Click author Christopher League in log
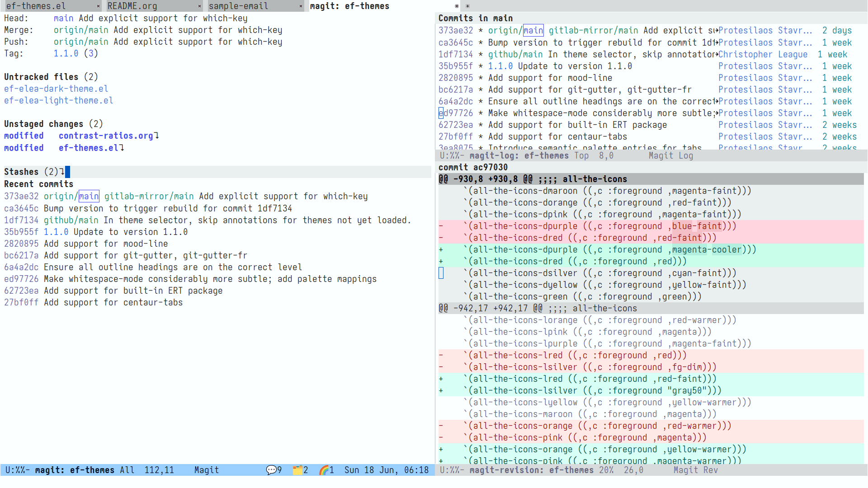Screen dimensions: 868x488 point(763,54)
